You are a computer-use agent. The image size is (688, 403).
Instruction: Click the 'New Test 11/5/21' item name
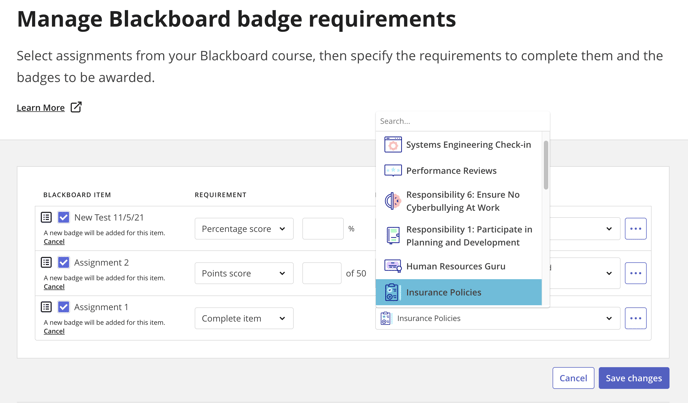pyautogui.click(x=109, y=217)
